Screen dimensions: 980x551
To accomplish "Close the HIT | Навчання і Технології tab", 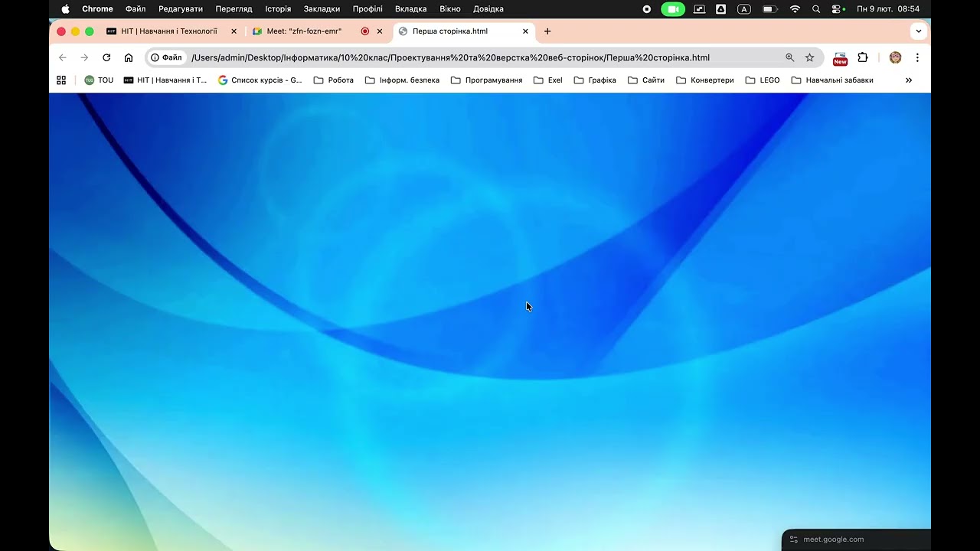I will click(x=234, y=31).
